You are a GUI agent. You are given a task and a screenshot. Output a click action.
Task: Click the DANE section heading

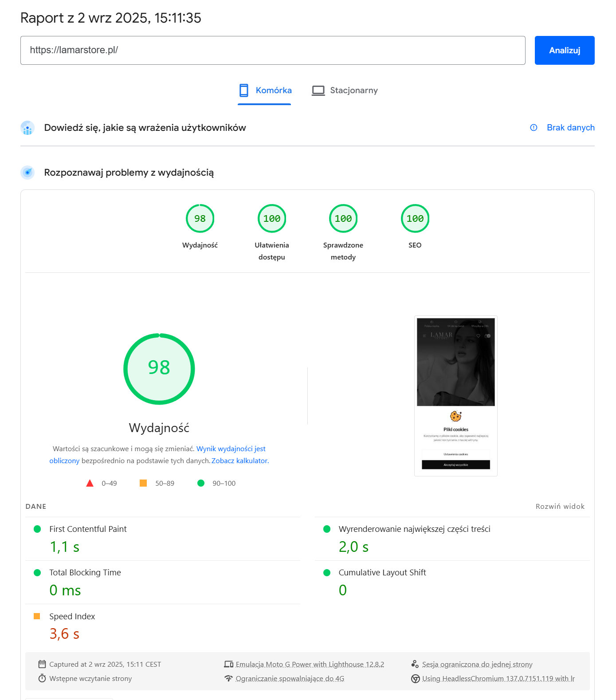[x=36, y=507]
